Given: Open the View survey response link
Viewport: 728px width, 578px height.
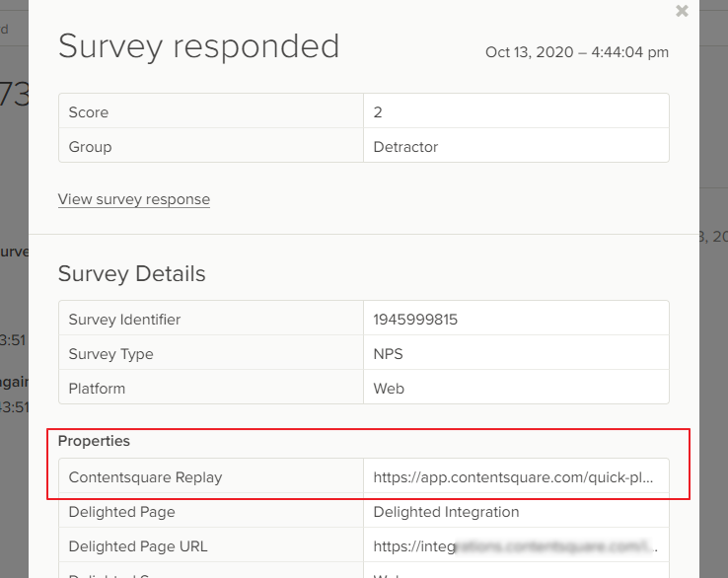Looking at the screenshot, I should 134,199.
